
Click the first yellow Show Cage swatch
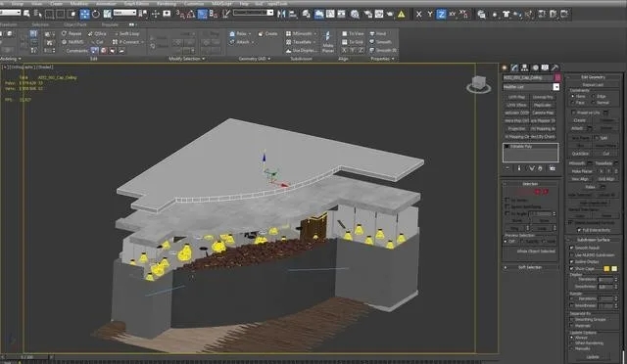[x=607, y=269]
